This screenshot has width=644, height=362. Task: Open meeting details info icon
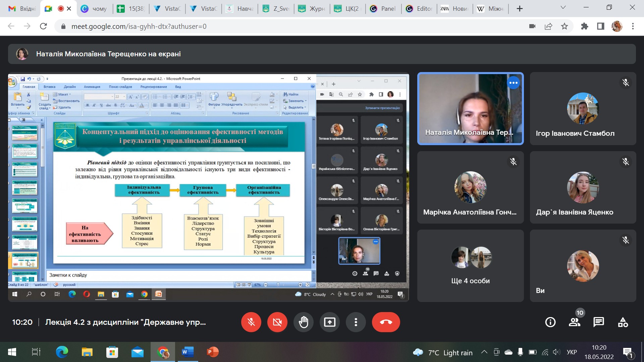(x=550, y=322)
